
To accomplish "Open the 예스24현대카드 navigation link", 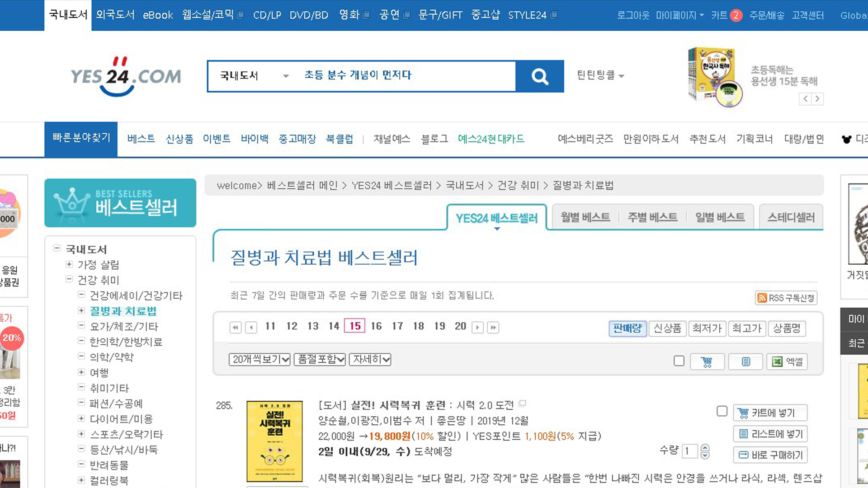I will [491, 139].
